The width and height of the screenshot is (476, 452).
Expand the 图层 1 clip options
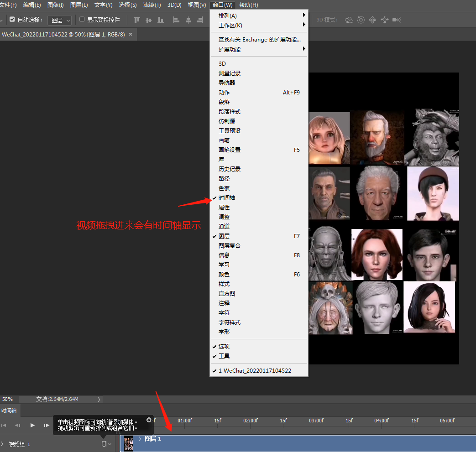(x=140, y=439)
